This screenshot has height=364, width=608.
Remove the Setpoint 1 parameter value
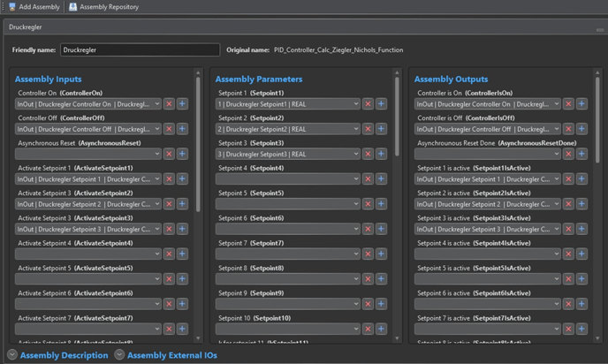368,104
